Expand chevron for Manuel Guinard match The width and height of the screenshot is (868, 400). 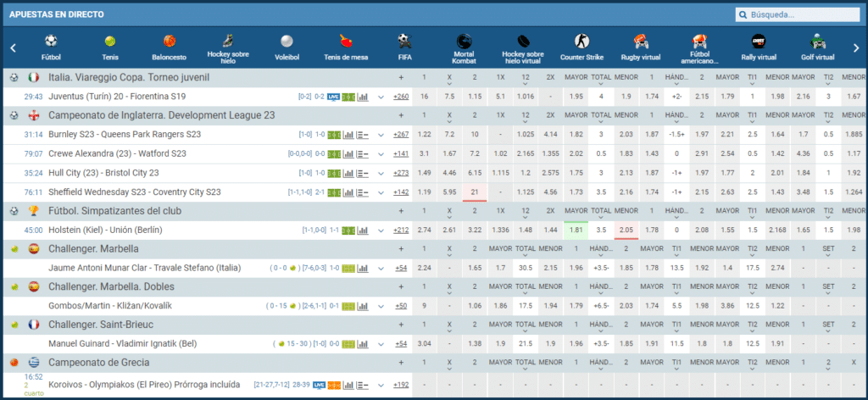(x=381, y=344)
